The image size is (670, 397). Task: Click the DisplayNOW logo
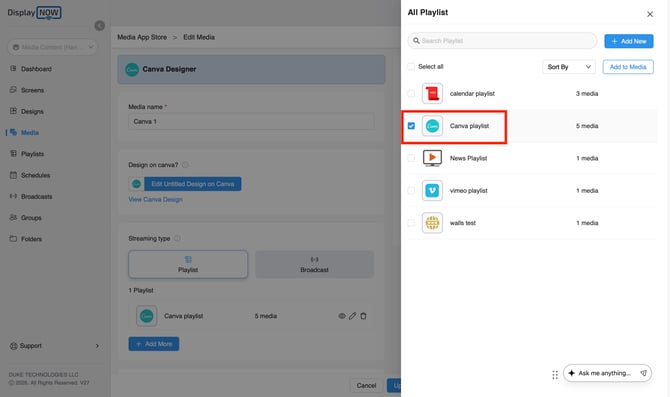tap(34, 13)
